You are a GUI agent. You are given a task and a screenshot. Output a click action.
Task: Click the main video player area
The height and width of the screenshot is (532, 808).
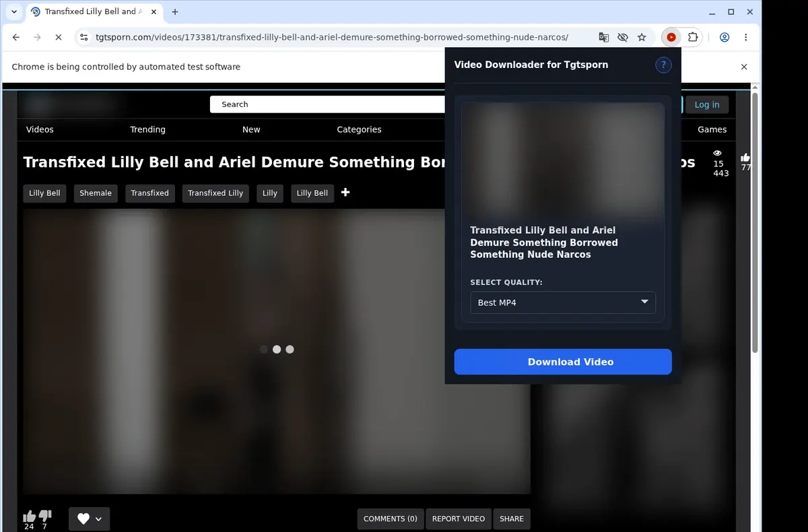277,350
